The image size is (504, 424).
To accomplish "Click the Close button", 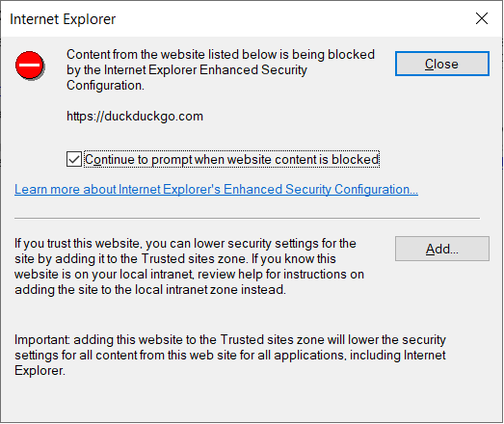I will coord(442,64).
